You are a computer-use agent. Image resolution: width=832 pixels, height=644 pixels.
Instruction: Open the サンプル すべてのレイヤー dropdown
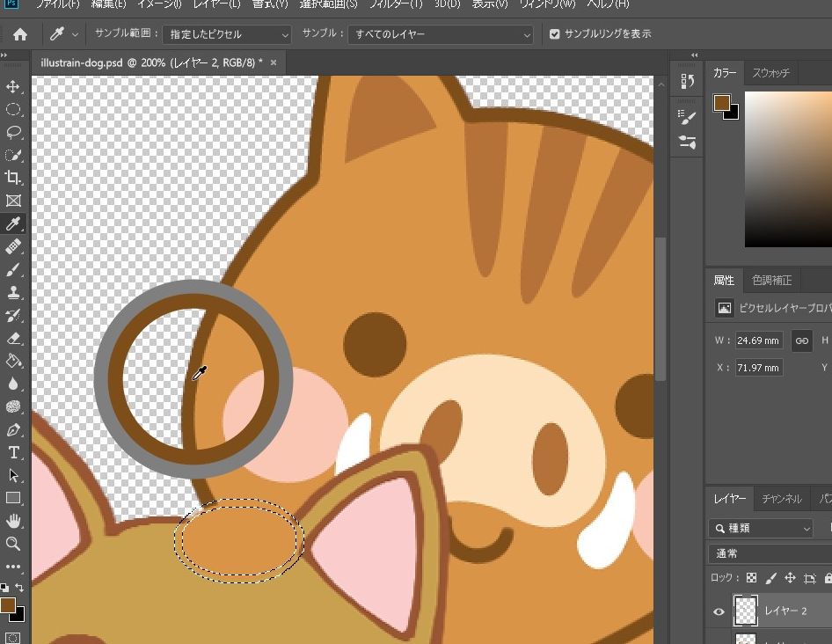441,34
